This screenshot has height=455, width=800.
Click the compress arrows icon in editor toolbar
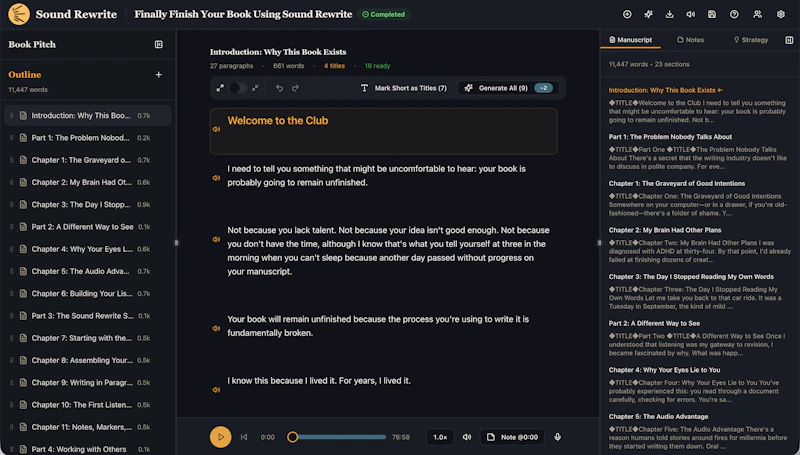pos(255,88)
